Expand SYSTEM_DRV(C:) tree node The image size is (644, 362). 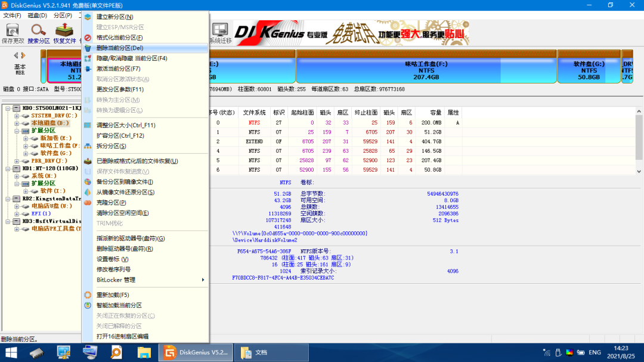[17, 116]
